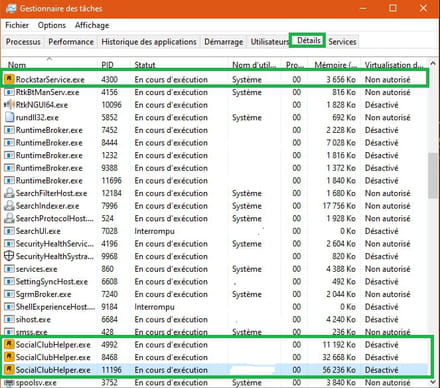The image size is (440, 388).
Task: Switch to the Services tab
Action: pyautogui.click(x=342, y=42)
